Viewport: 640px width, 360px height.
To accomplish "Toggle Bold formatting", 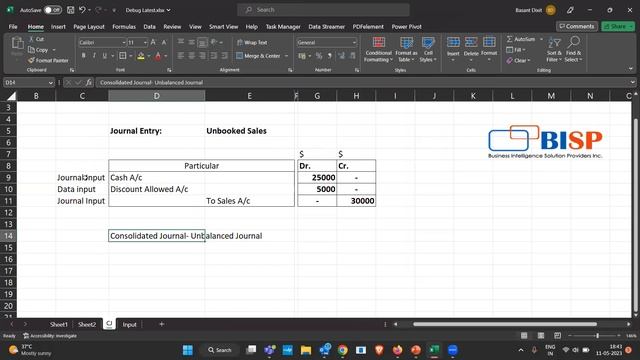I will [83, 56].
